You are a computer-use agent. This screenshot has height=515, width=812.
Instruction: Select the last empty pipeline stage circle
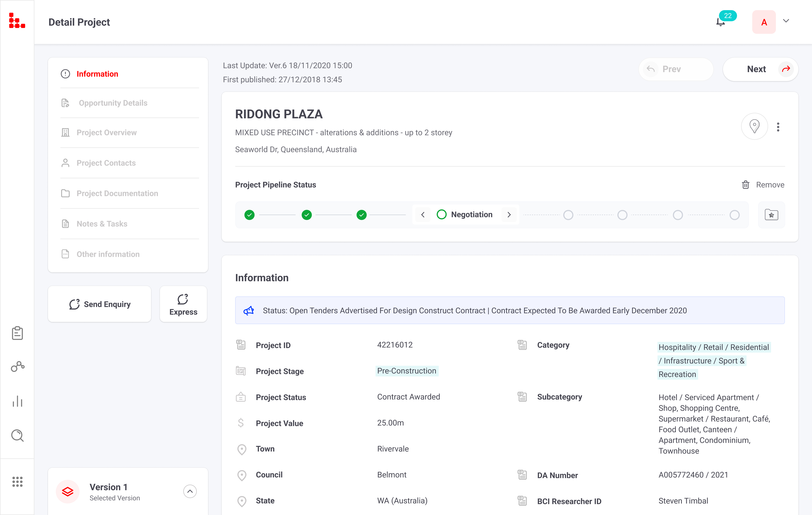(734, 215)
